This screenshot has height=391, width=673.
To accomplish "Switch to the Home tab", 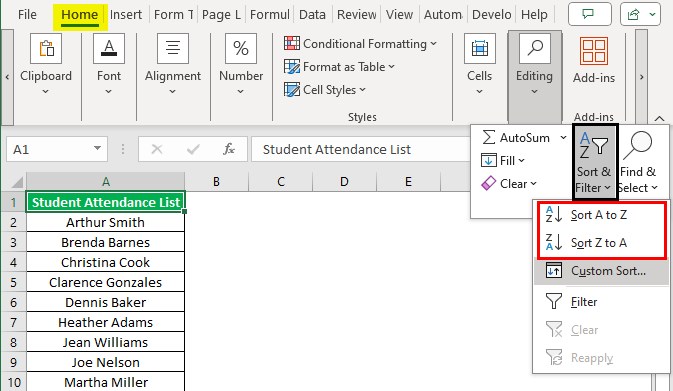I will coord(79,15).
